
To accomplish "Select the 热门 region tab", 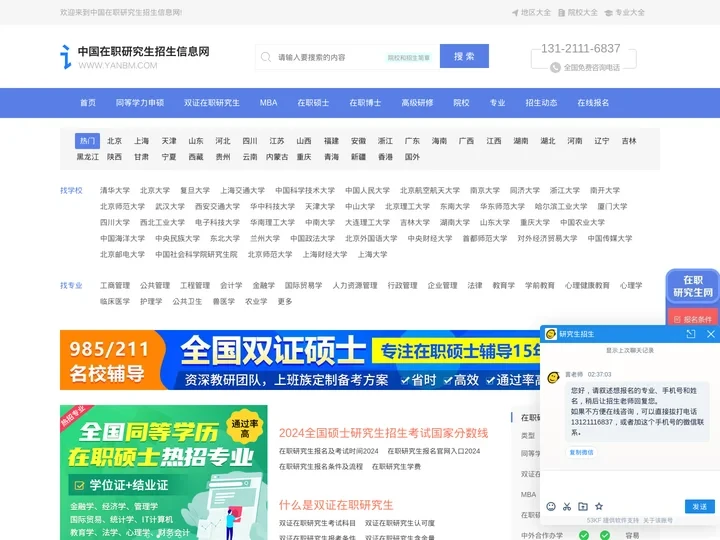I will (x=87, y=141).
